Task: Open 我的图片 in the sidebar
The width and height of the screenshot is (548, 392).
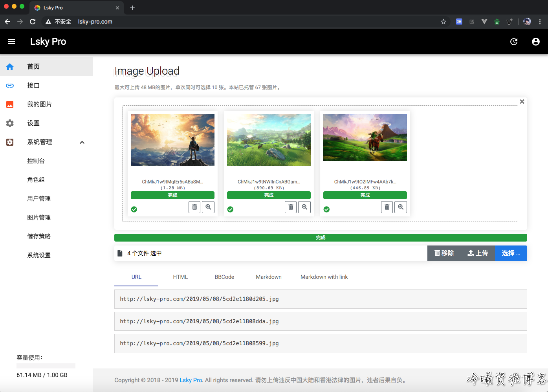Action: click(46, 104)
